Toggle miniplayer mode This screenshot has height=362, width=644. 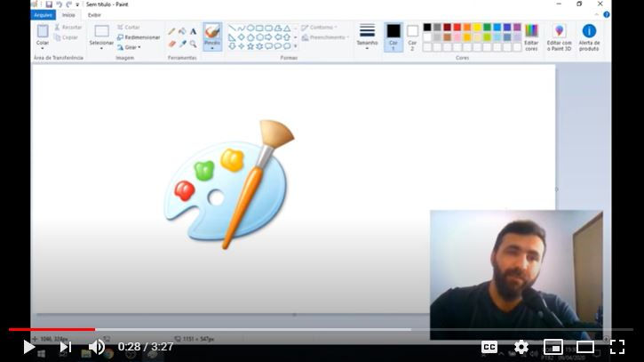[x=553, y=347]
